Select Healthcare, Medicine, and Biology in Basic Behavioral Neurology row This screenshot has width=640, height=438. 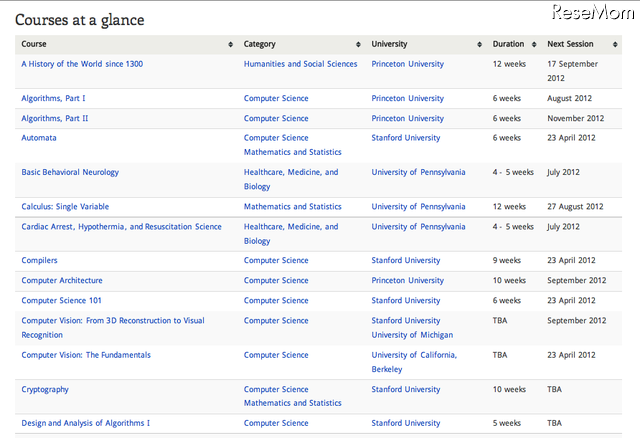point(291,179)
